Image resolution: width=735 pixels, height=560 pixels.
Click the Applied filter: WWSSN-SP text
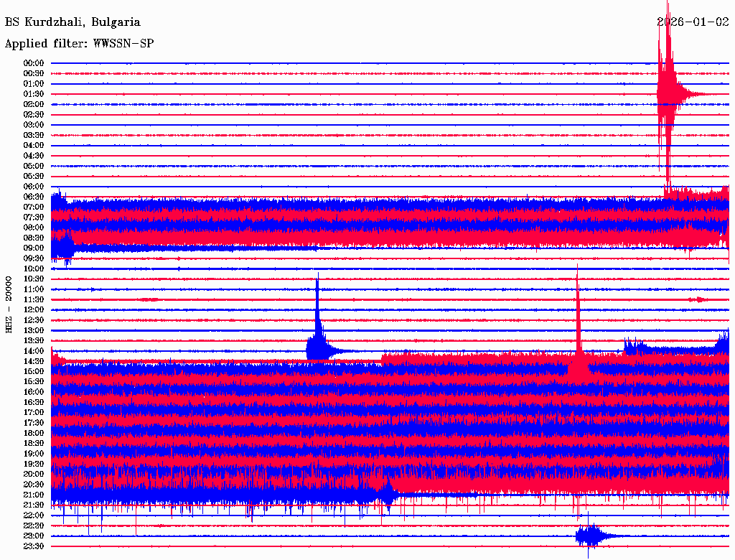[x=79, y=44]
